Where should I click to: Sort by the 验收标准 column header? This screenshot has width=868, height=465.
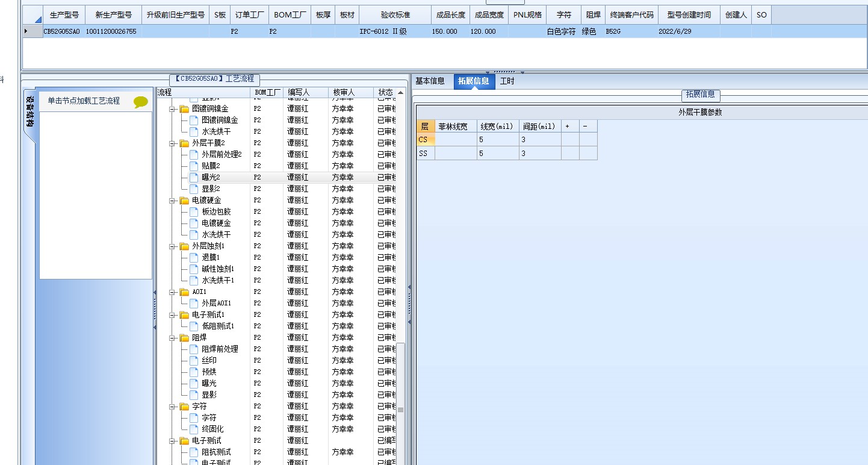pyautogui.click(x=395, y=15)
